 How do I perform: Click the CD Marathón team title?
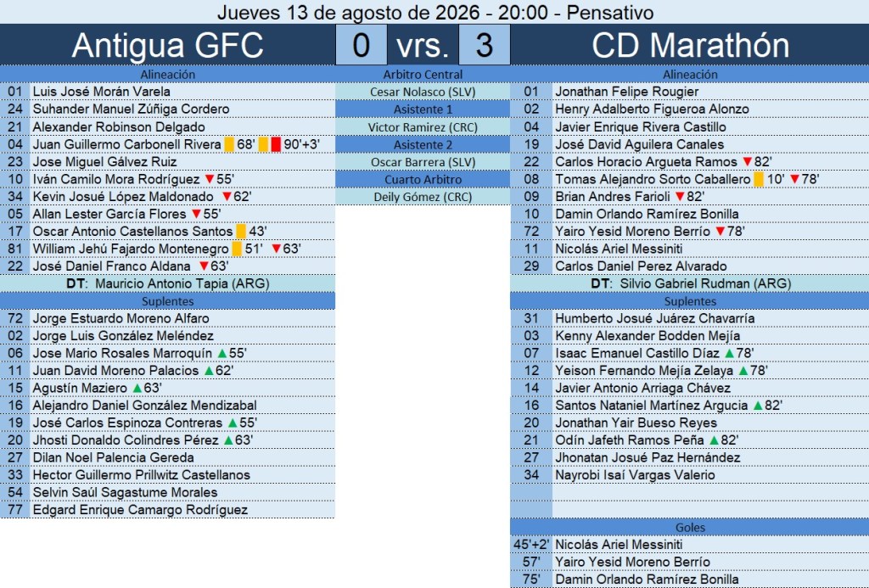point(690,45)
